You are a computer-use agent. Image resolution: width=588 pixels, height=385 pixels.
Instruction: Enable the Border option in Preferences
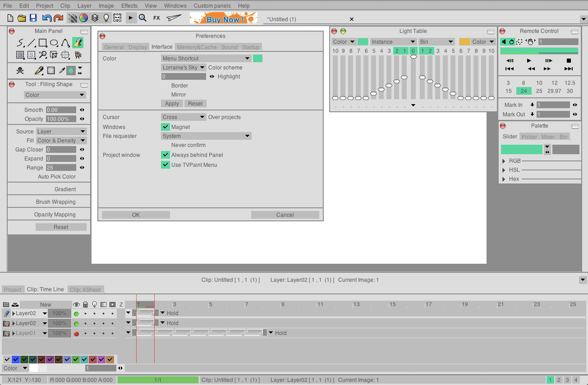179,86
